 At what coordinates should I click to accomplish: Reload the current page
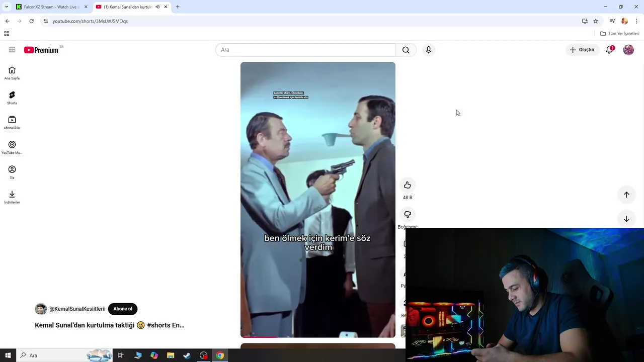pos(31,21)
